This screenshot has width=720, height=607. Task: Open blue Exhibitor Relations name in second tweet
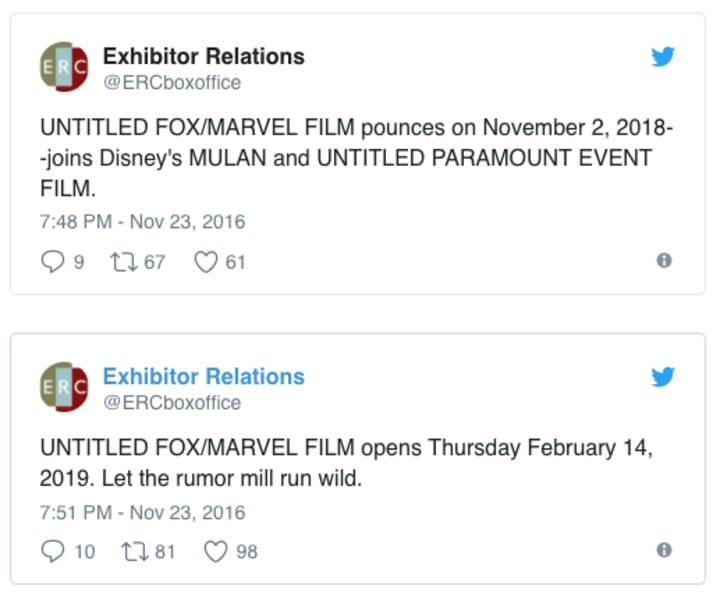[203, 376]
